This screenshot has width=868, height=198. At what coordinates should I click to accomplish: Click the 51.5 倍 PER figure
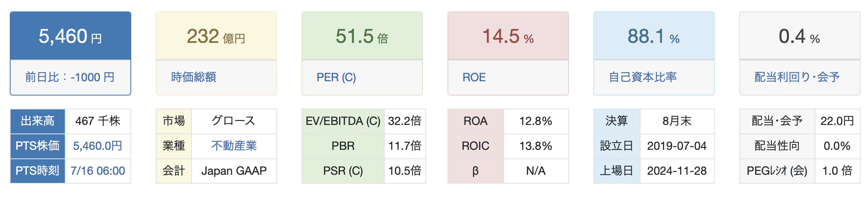[x=362, y=36]
